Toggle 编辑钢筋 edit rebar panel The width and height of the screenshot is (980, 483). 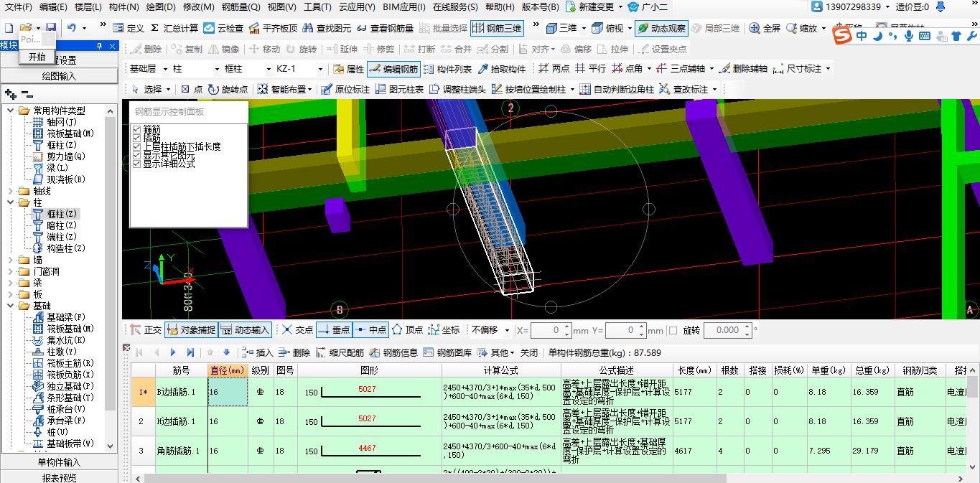tap(393, 69)
